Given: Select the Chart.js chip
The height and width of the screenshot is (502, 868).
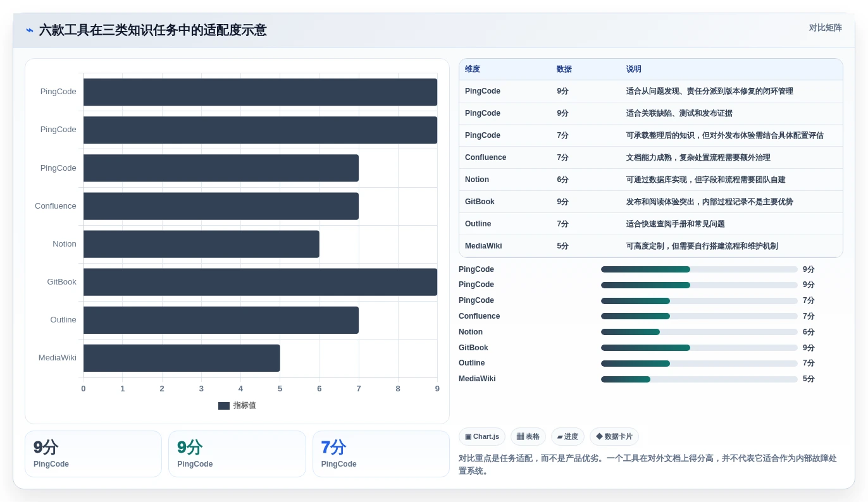Looking at the screenshot, I should pos(482,437).
